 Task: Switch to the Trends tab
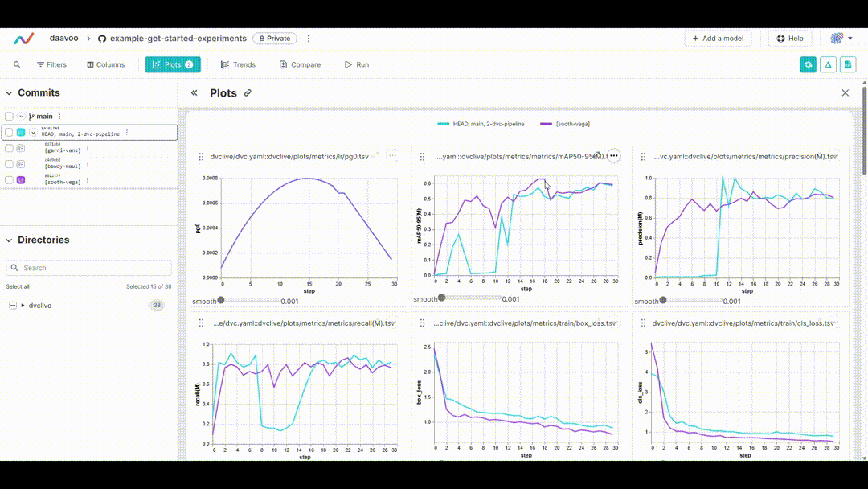tap(238, 64)
